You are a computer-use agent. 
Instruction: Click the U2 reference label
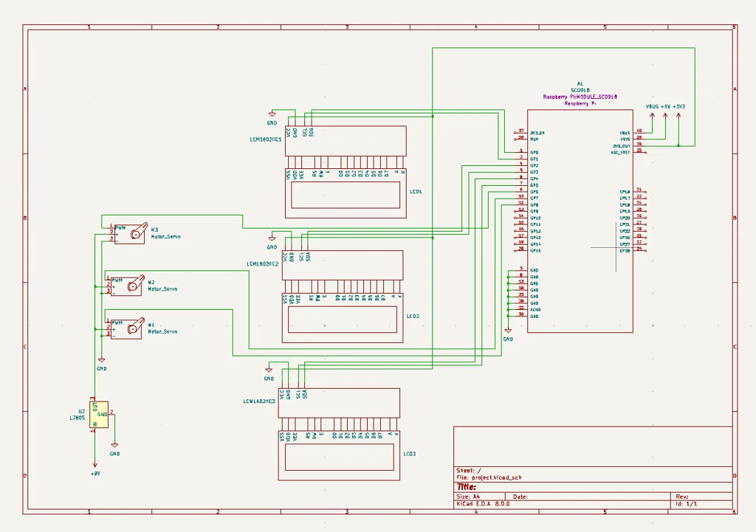81,412
